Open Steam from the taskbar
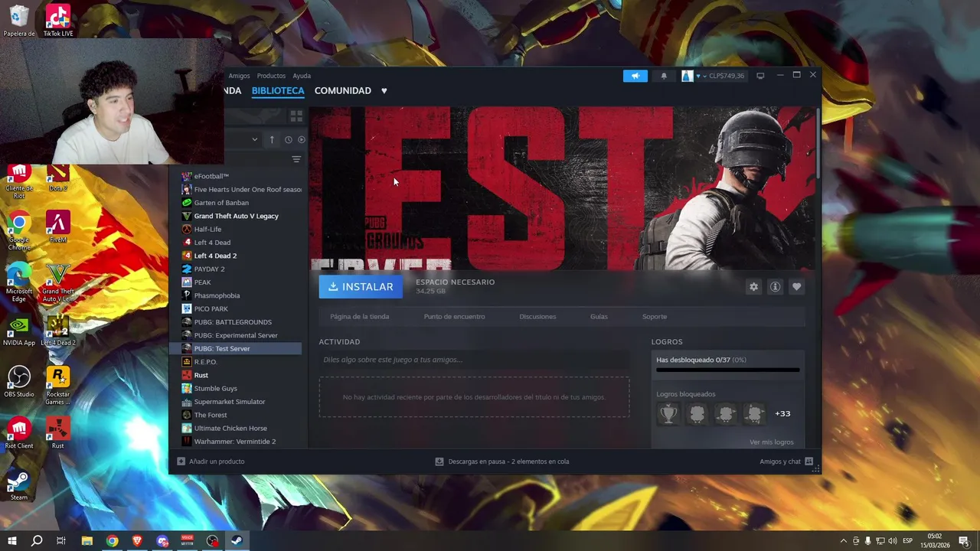 coord(237,541)
